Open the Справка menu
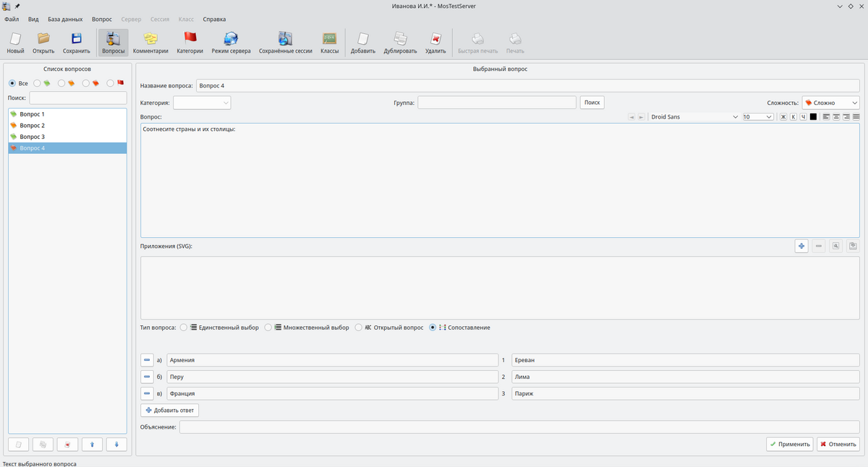The width and height of the screenshot is (868, 467). pos(214,20)
